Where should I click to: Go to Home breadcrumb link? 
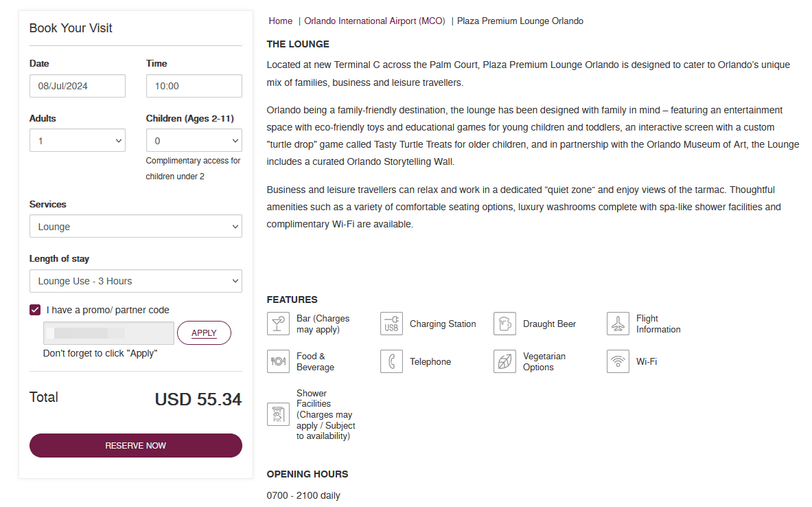click(280, 21)
